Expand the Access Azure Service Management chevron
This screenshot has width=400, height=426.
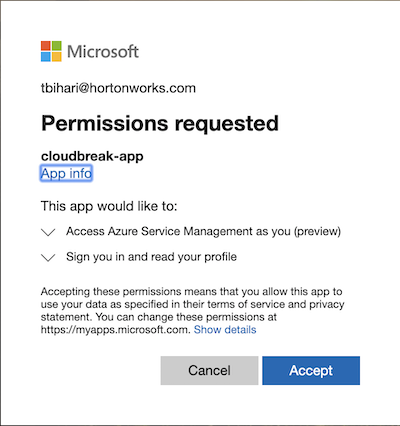click(48, 232)
